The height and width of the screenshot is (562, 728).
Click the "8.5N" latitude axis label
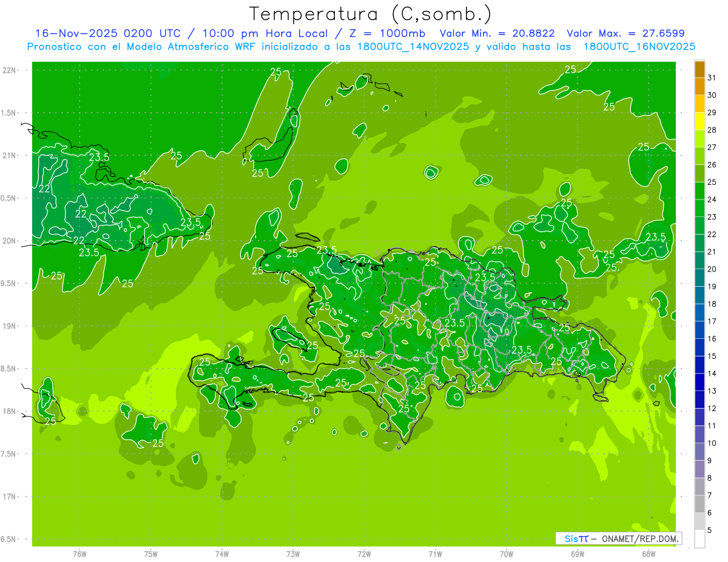pos(9,369)
